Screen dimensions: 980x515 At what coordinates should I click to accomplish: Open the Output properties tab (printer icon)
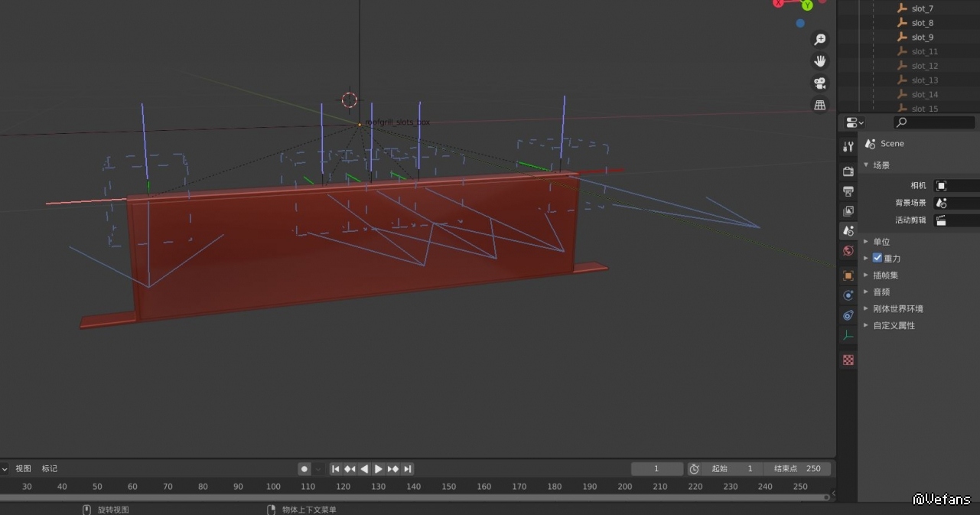tap(848, 191)
